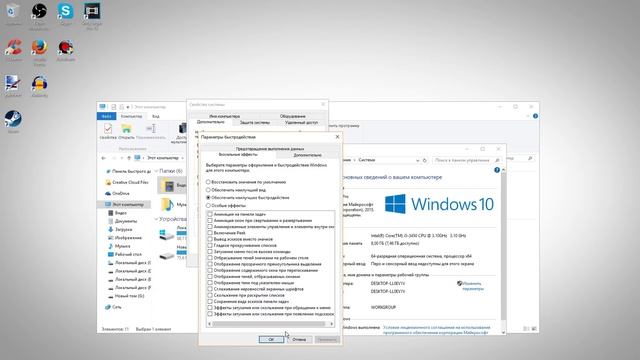The height and width of the screenshot is (360, 640).
Task: Click Изменить параметры link in System window
Action: (x=472, y=286)
